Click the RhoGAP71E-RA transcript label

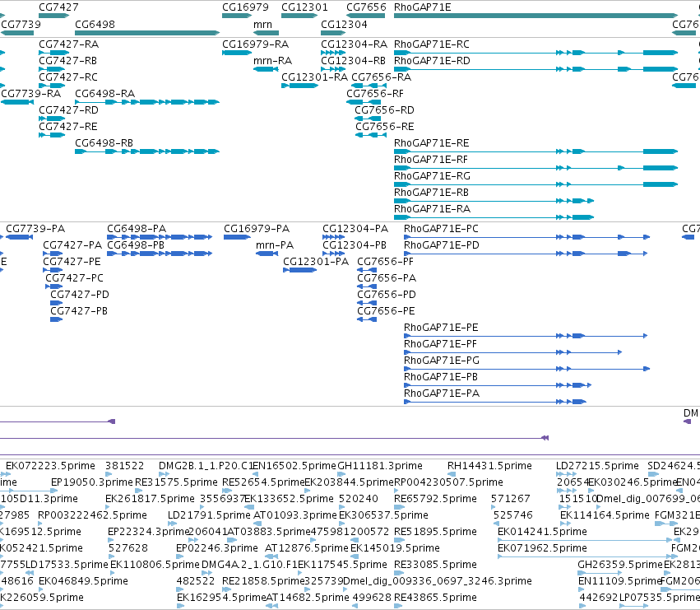click(x=432, y=209)
